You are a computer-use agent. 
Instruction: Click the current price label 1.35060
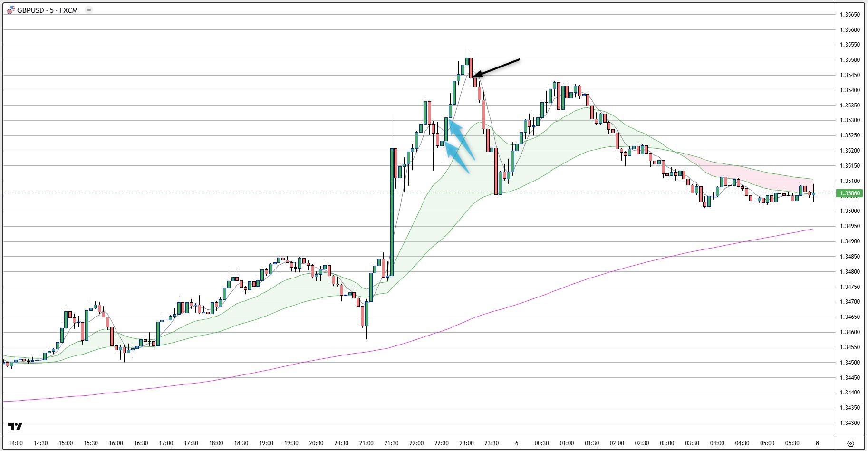point(849,193)
